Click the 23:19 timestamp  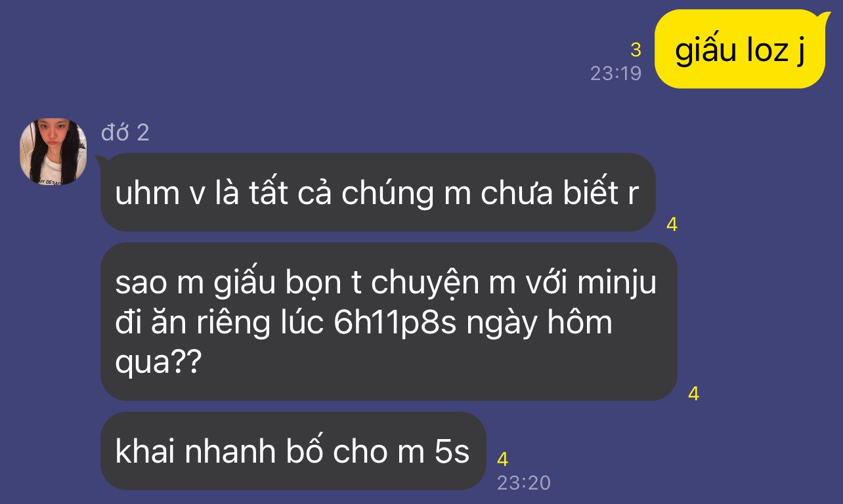[x=616, y=73]
